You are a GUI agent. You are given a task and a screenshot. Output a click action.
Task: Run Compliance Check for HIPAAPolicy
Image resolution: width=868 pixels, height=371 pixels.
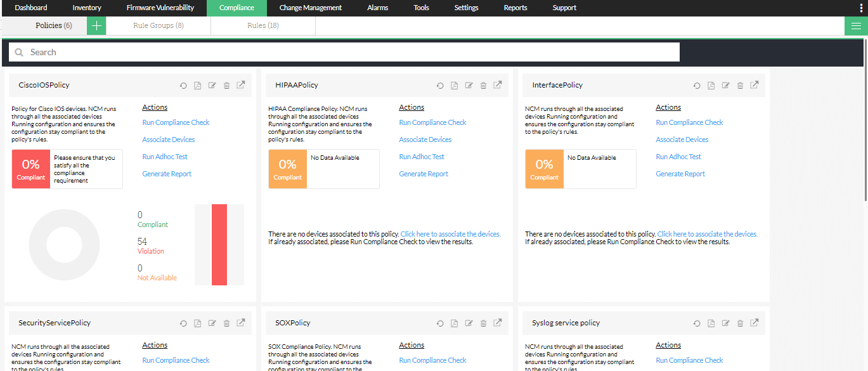tap(432, 122)
